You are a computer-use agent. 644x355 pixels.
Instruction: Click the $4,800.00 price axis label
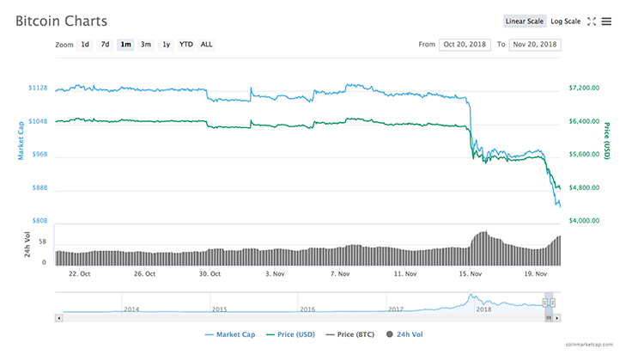tap(584, 187)
